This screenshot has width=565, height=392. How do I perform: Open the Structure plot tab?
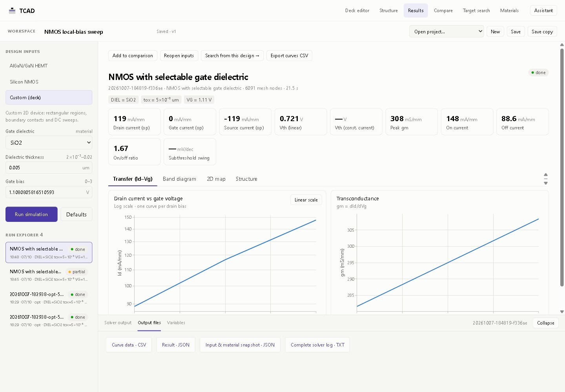(x=246, y=179)
